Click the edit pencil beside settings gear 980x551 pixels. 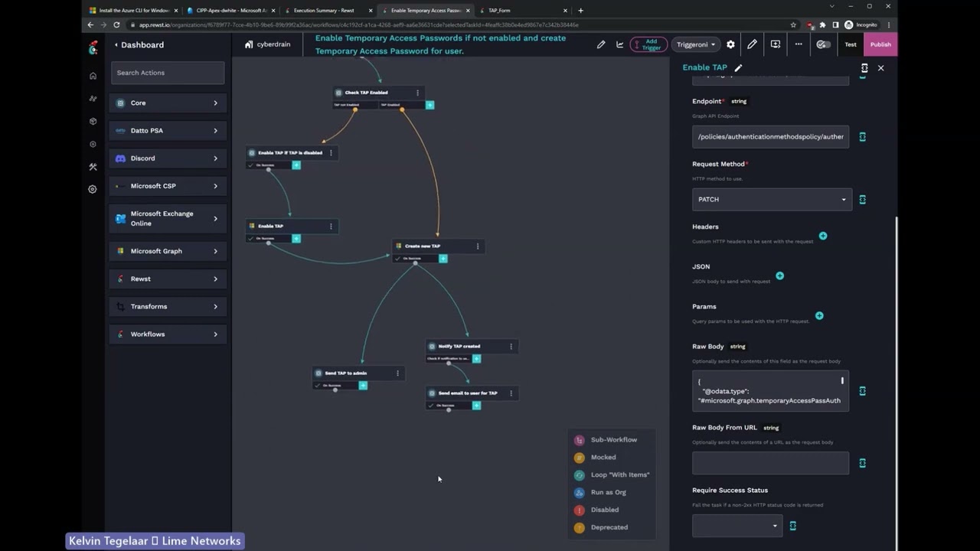tap(752, 44)
